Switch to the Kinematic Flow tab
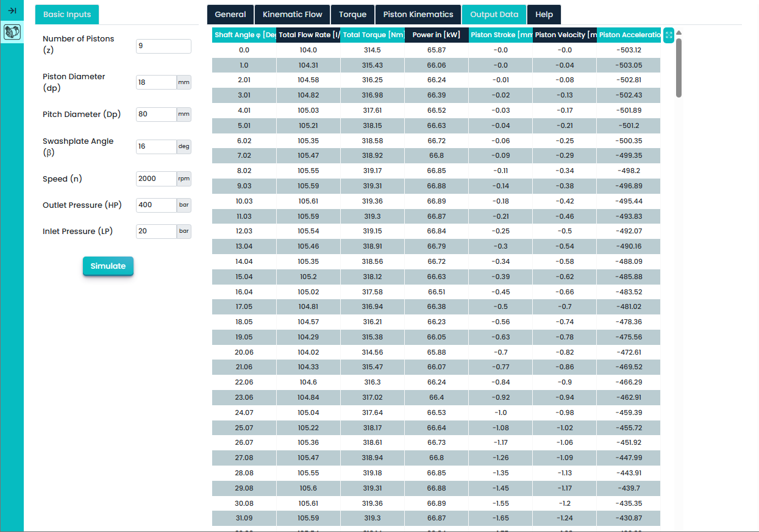 point(292,15)
